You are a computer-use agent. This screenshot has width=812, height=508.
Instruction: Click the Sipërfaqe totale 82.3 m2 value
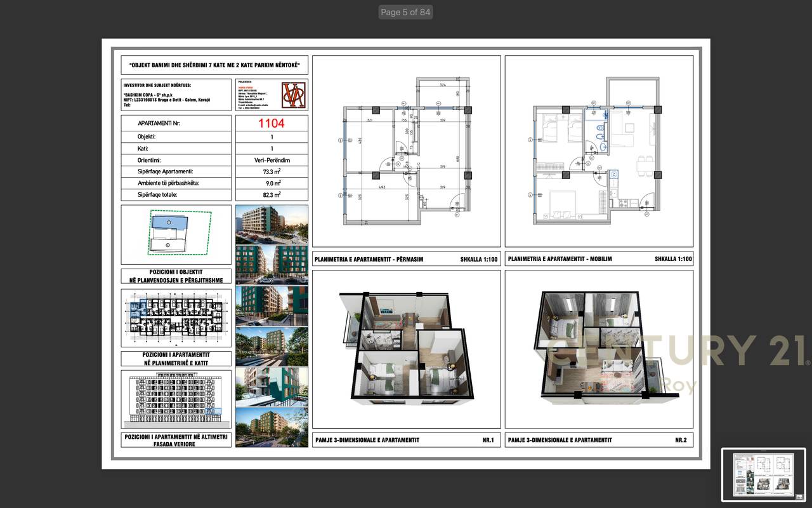click(x=272, y=194)
